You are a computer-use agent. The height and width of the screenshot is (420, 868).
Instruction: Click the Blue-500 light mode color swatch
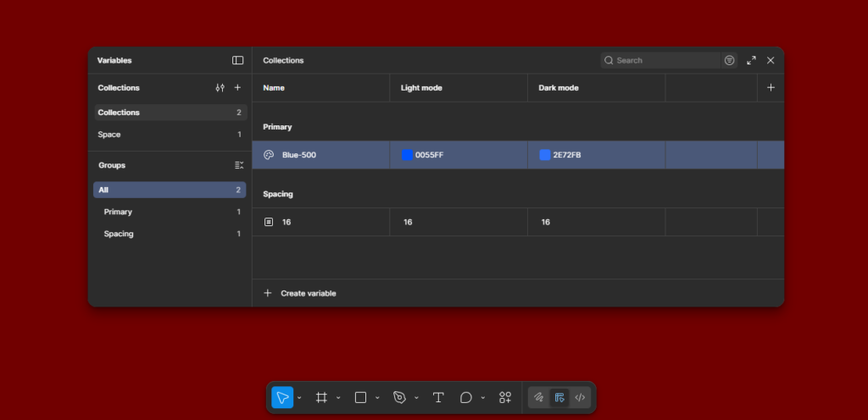click(407, 155)
